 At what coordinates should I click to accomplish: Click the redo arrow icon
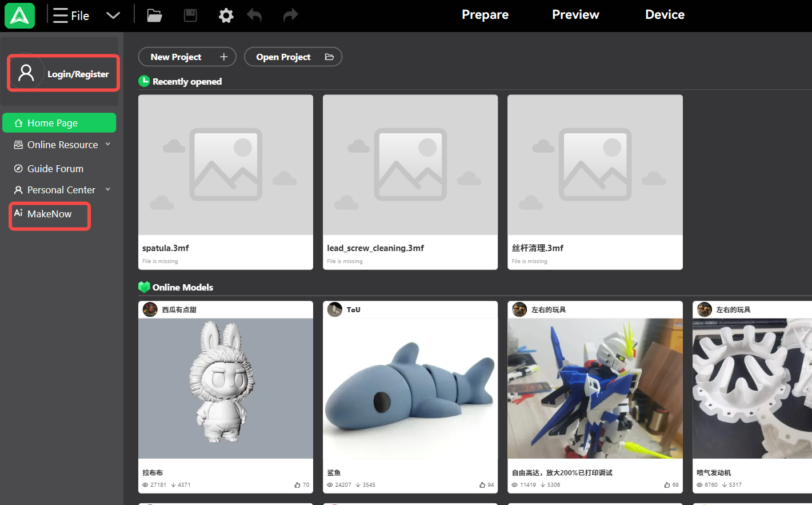[290, 15]
